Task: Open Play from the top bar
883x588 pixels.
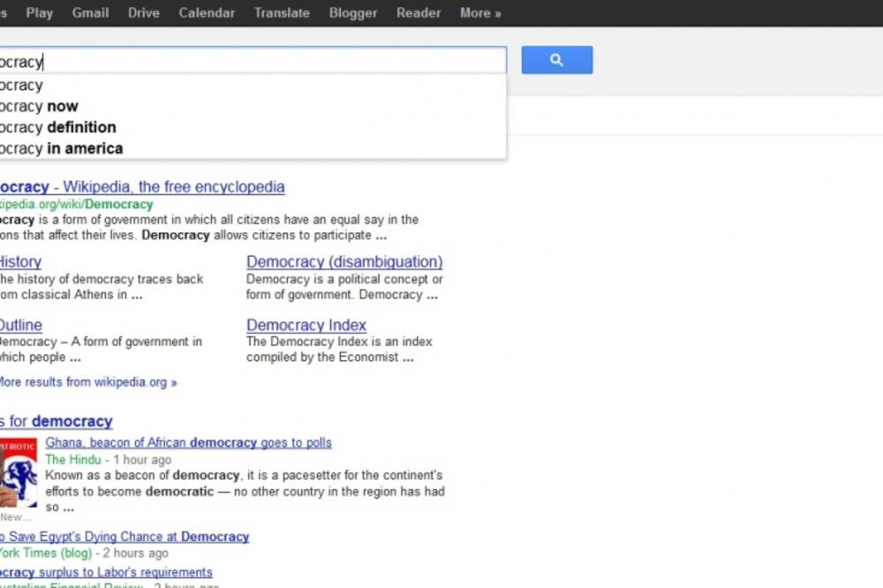Action: pos(39,12)
